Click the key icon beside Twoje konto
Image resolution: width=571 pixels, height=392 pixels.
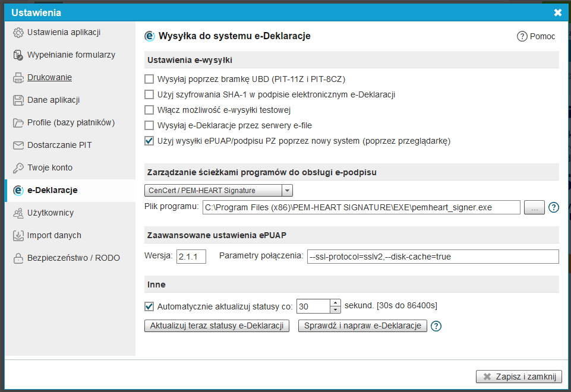pos(18,168)
